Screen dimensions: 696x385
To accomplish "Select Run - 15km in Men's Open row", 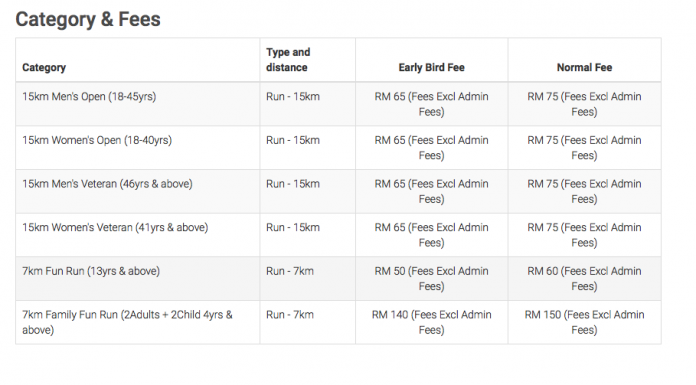I will click(x=293, y=96).
